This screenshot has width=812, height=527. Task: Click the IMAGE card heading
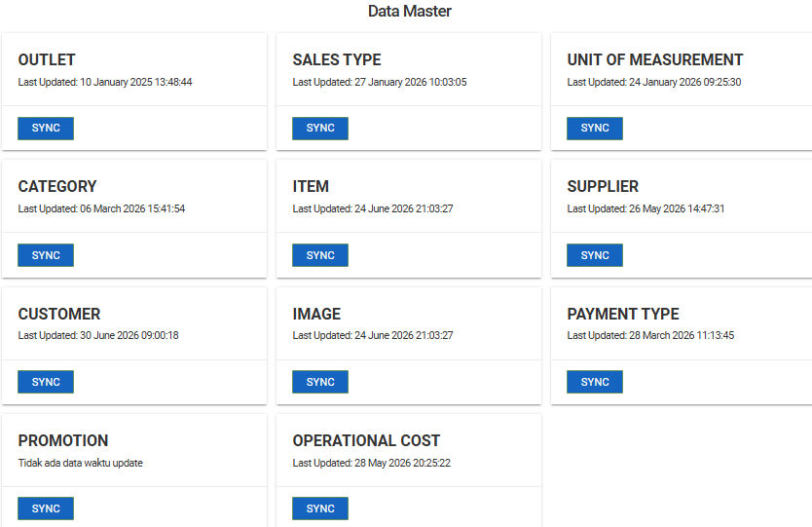316,314
